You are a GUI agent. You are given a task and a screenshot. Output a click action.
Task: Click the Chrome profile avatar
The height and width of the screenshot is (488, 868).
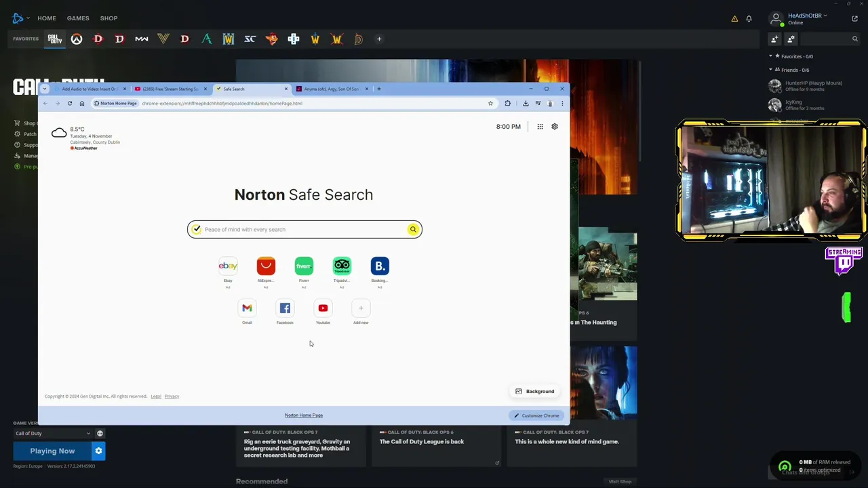tap(550, 104)
